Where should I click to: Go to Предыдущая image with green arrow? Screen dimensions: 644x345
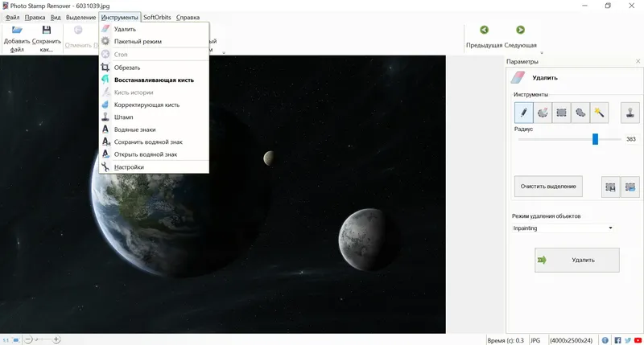(x=485, y=37)
